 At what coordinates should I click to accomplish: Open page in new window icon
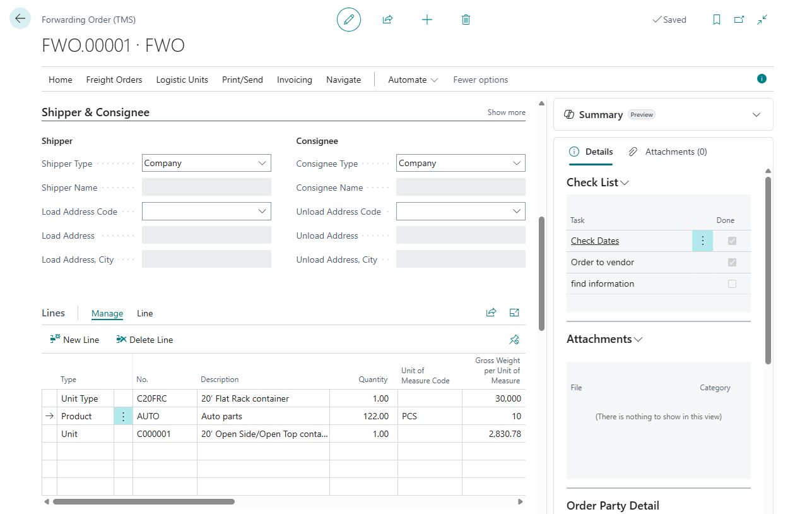[x=739, y=20]
